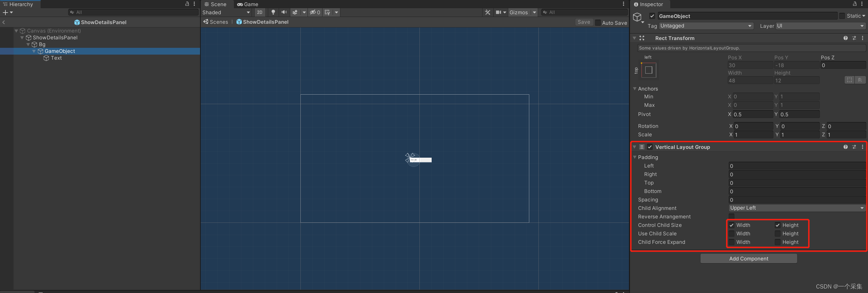Open Static flags dropdown arrow
The height and width of the screenshot is (293, 868).
[x=864, y=16]
